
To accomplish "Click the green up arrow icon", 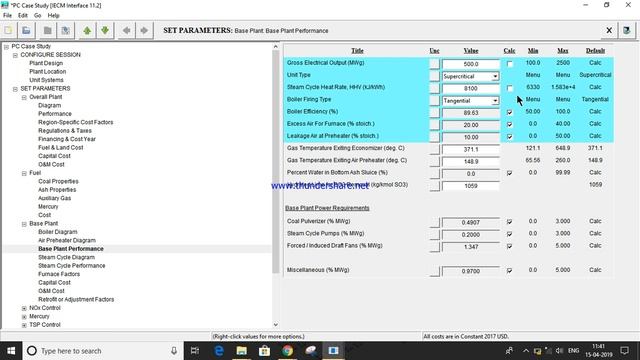I will (87, 31).
